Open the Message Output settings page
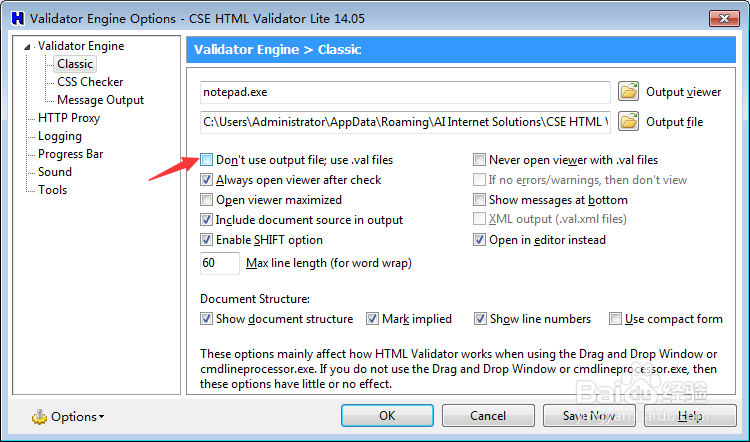 click(x=100, y=100)
